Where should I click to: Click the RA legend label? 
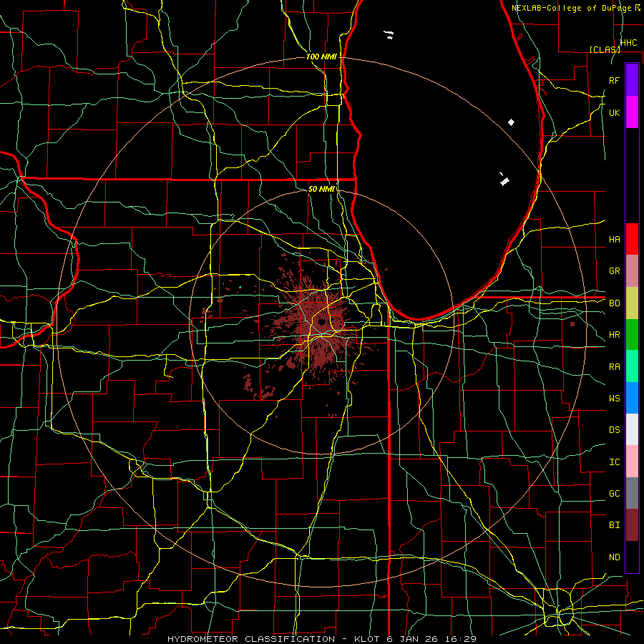(x=615, y=367)
